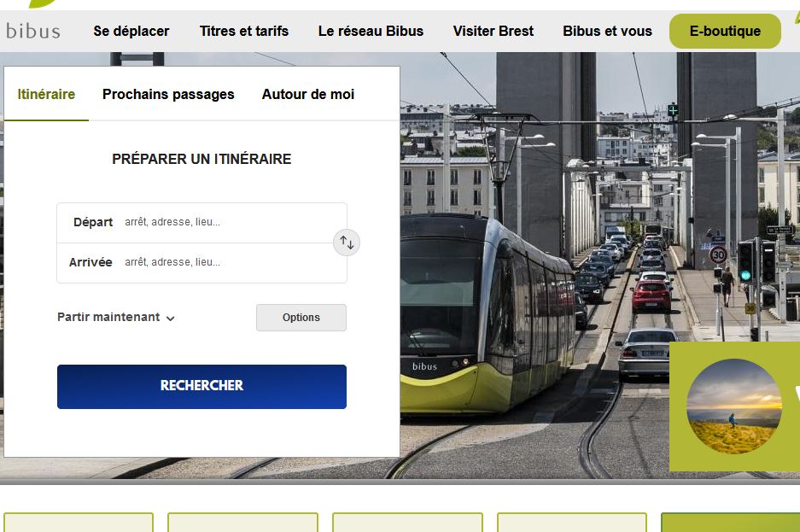Select the Itinéraire tab
Screen dimensions: 800x532
tap(46, 95)
